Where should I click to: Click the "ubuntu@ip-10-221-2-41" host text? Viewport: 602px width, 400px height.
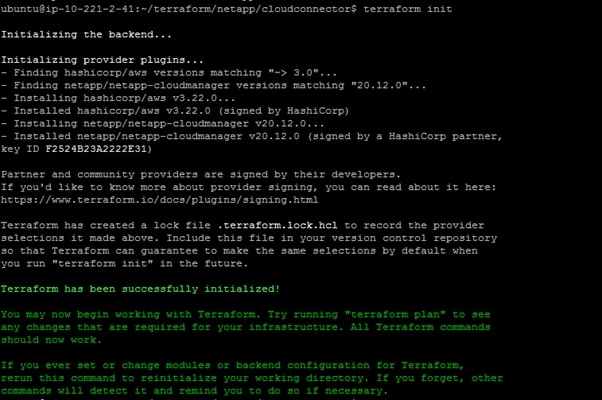[66, 9]
